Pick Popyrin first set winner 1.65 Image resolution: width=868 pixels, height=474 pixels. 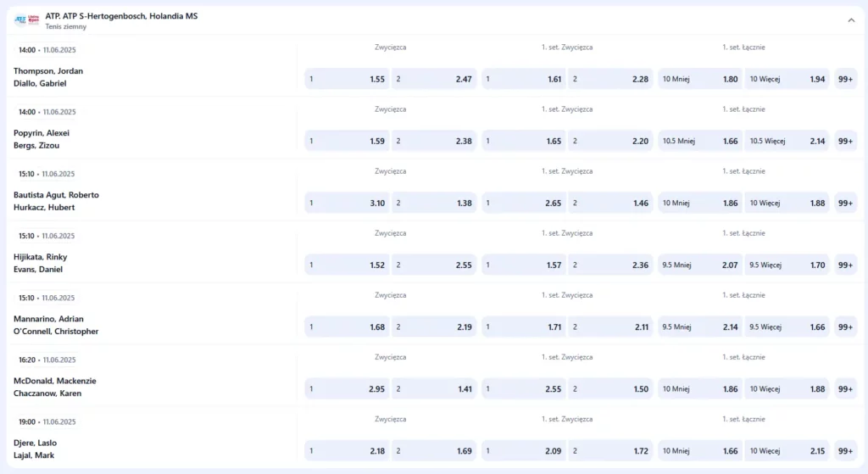click(523, 141)
